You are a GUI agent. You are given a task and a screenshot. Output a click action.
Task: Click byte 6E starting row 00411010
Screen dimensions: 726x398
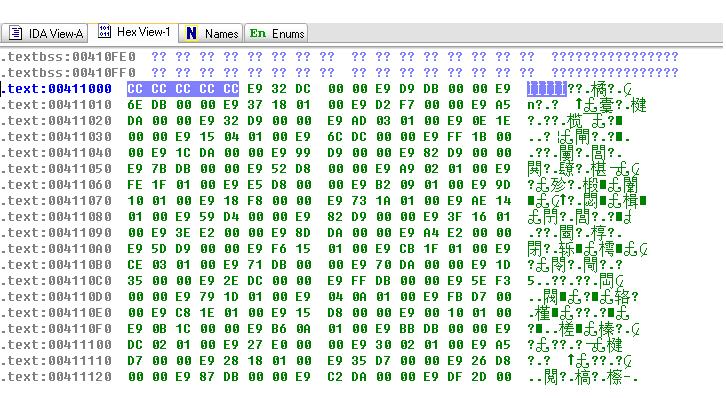click(135, 105)
